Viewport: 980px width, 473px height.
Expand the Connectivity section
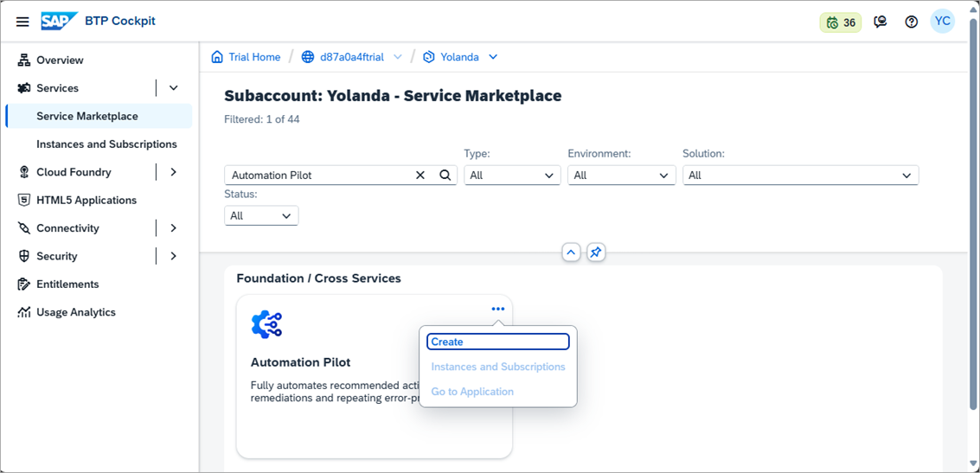[174, 228]
